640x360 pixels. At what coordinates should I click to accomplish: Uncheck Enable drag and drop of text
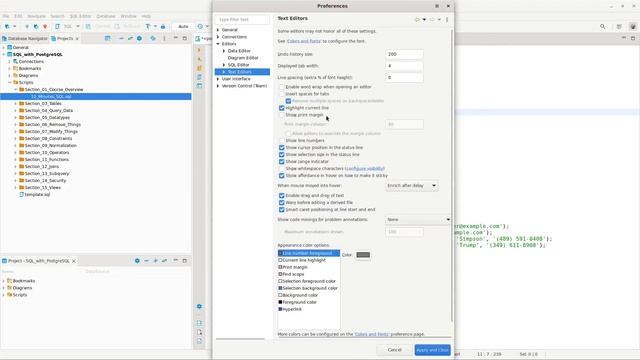[282, 196]
